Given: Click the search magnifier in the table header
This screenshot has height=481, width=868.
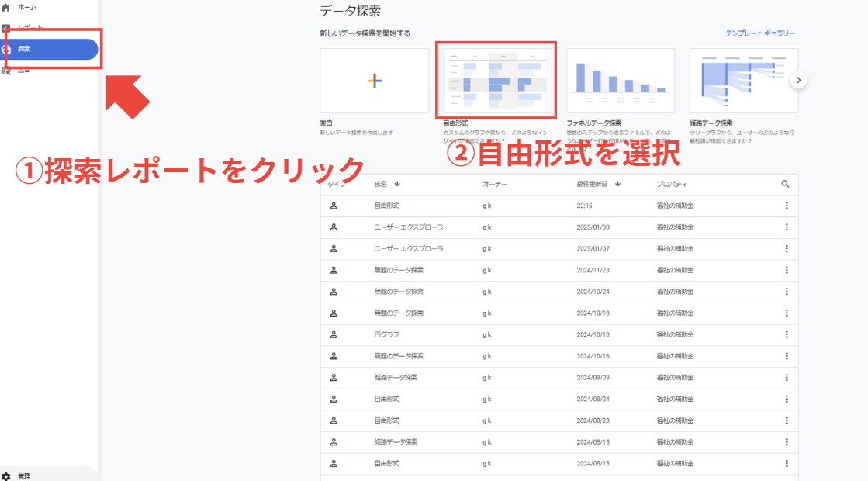Looking at the screenshot, I should [785, 184].
